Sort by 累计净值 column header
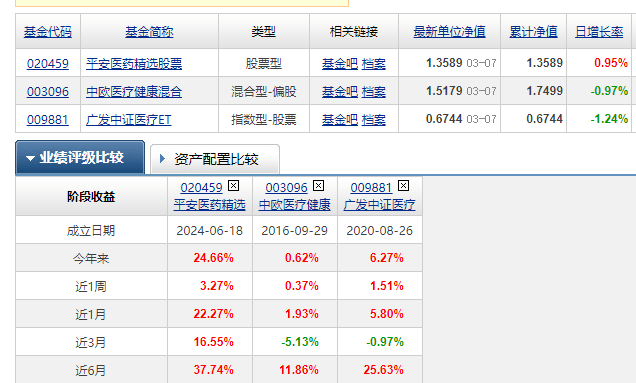The height and width of the screenshot is (383, 636). click(x=533, y=32)
